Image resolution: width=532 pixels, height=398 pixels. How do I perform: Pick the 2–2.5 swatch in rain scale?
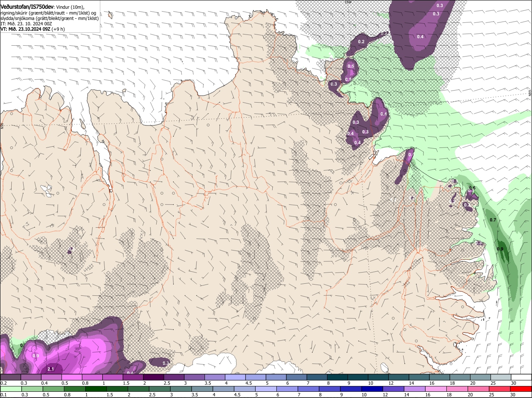[x=138, y=389]
